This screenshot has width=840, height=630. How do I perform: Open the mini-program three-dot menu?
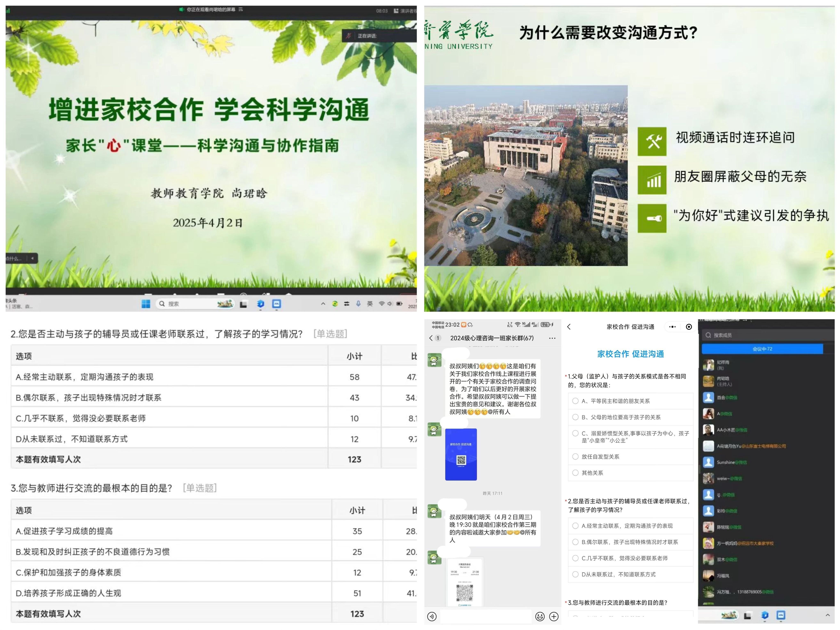pos(672,327)
